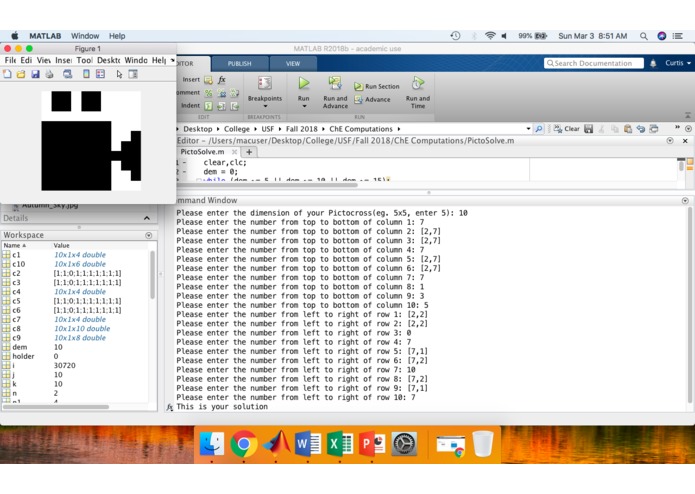This screenshot has width=695, height=494.
Task: Click the Clear commands button
Action: (566, 129)
